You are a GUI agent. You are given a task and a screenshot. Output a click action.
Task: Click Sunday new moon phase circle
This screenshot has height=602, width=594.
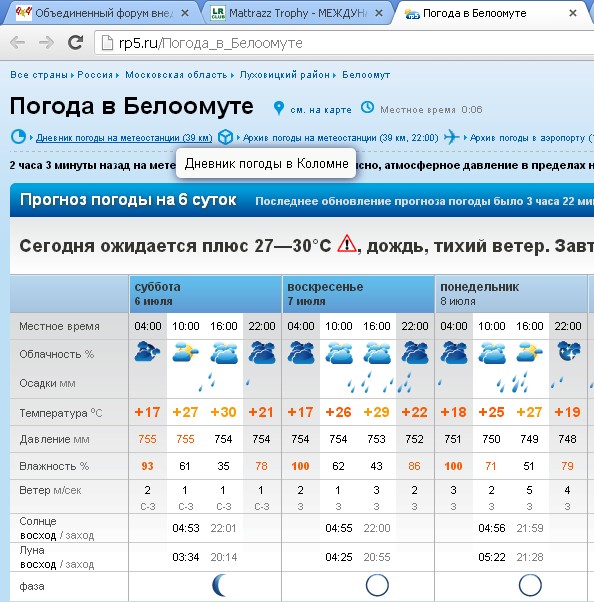click(x=377, y=585)
